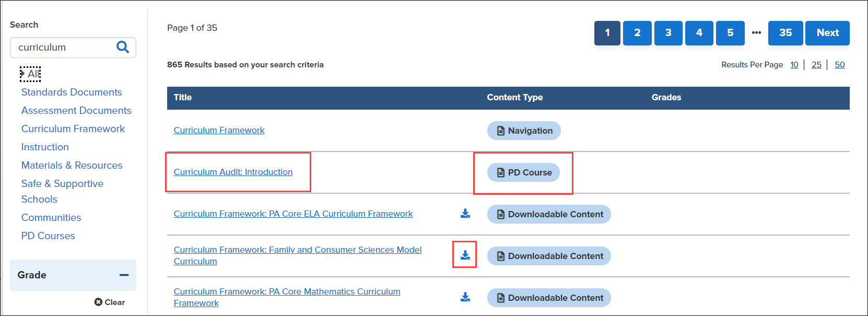
Task: Select the All category filter
Action: click(x=33, y=74)
